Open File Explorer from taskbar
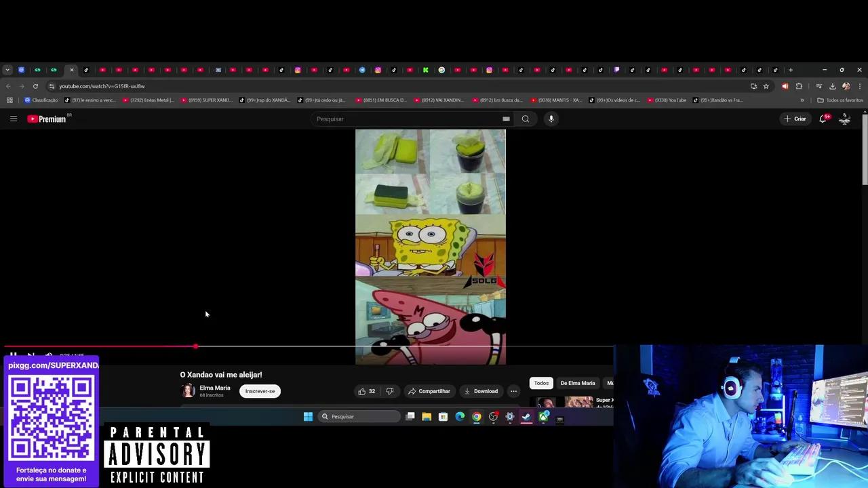Screen dimensions: 868x488 (427, 416)
